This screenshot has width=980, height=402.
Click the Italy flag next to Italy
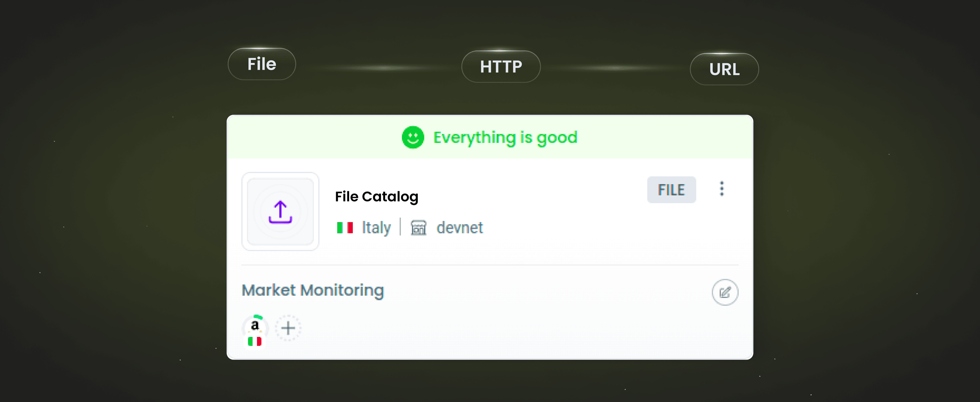click(345, 228)
